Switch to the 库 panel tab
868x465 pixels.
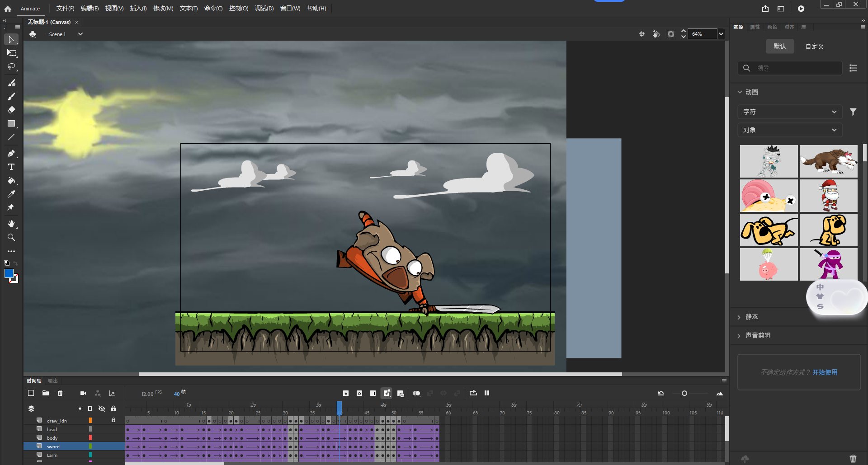point(803,27)
